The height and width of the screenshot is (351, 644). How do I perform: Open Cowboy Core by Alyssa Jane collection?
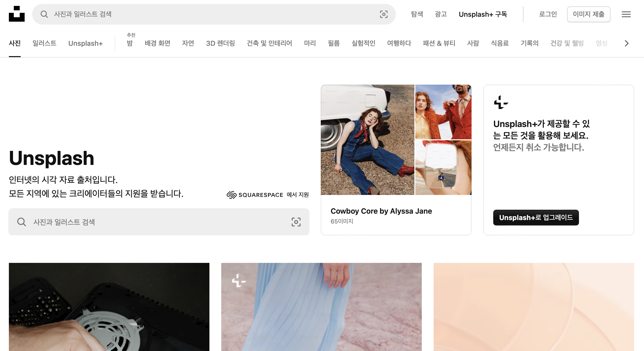tap(381, 211)
